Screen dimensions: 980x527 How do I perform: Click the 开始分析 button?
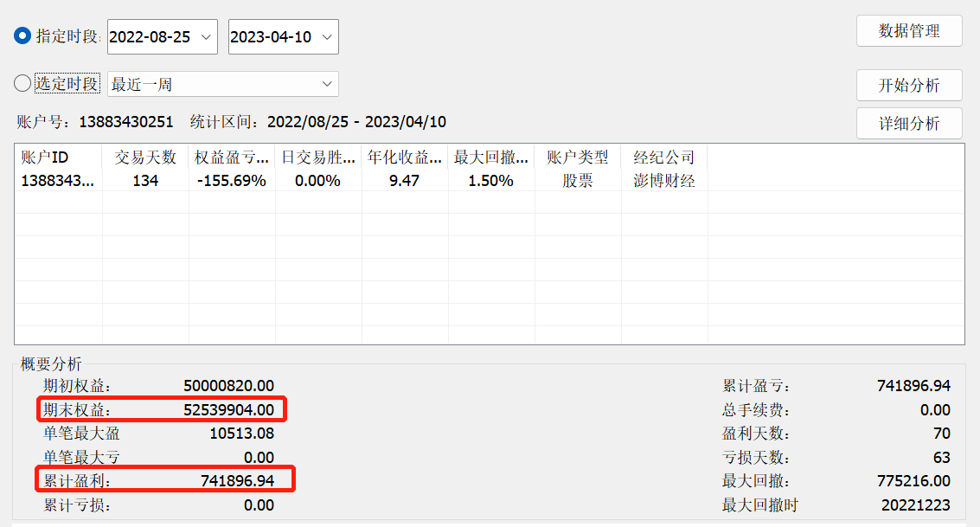[909, 86]
